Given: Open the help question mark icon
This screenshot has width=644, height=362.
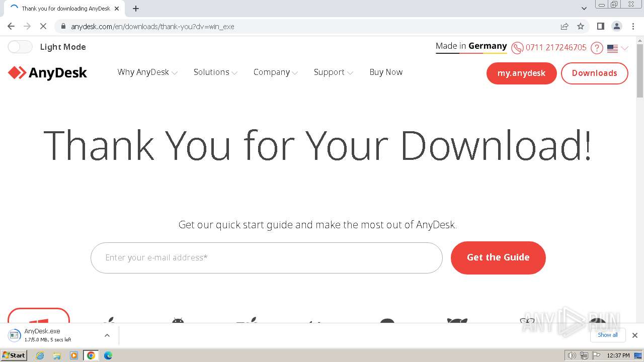Looking at the screenshot, I should coord(597,48).
